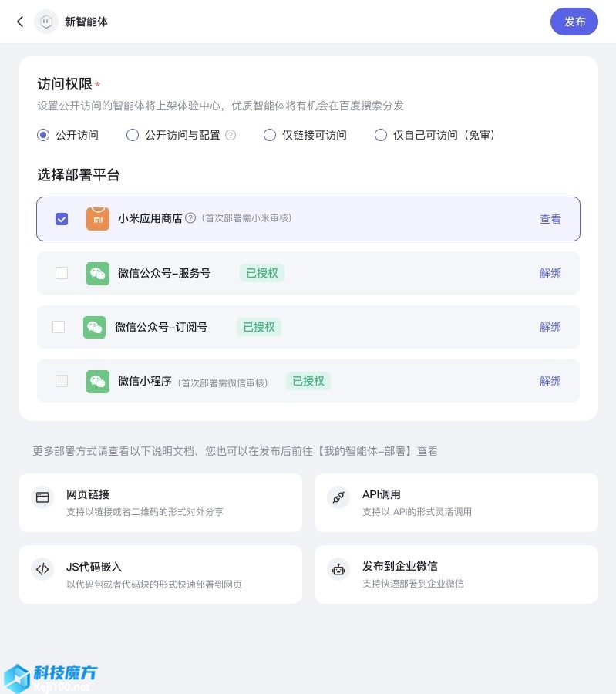
Task: Click the 发布 publish button
Action: 574,22
